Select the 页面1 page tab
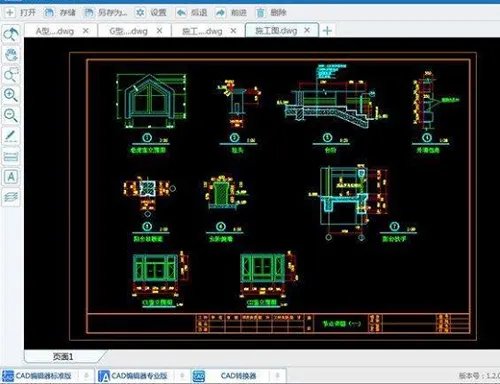This screenshot has height=384, width=500. pyautogui.click(x=63, y=356)
